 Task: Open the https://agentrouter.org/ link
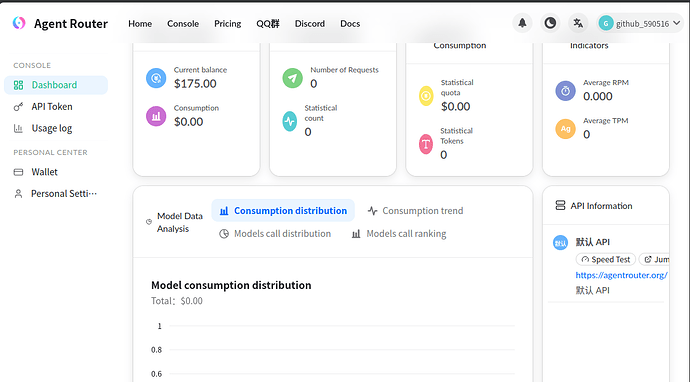pos(621,275)
